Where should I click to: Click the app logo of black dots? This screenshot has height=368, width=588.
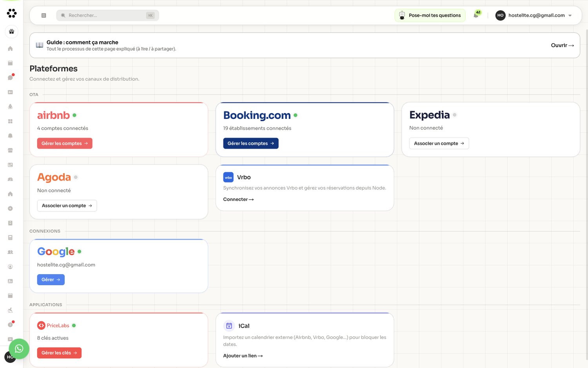pos(12,13)
